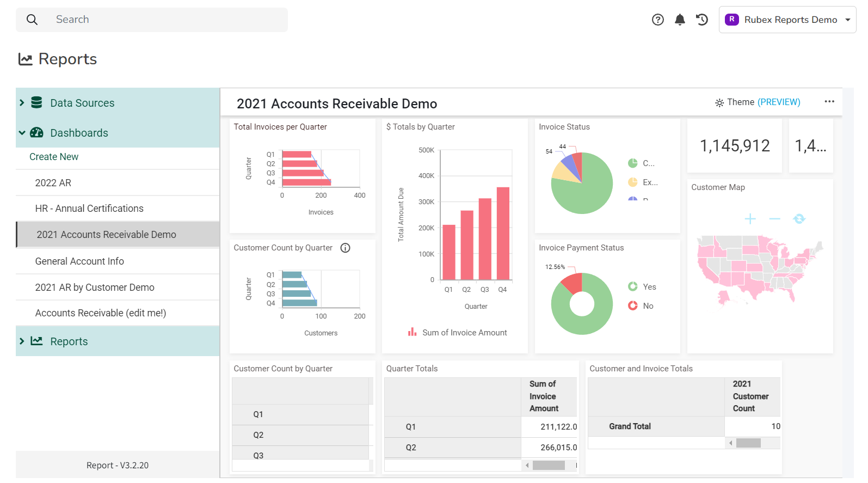
Task: Toggle the Yes legend in Invoice Payment Status
Action: click(x=642, y=286)
